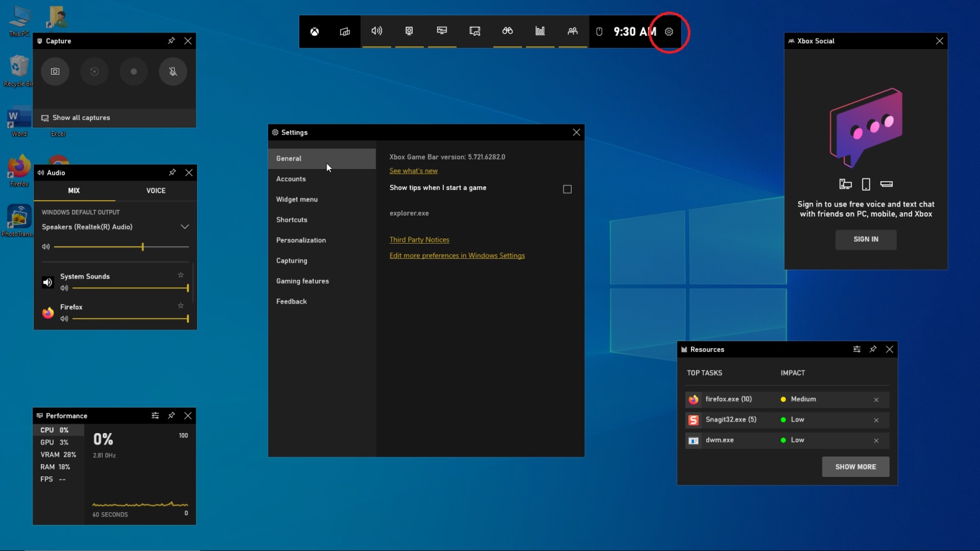This screenshot has height=551, width=980.
Task: Open the Audio widget from the Game Bar
Action: (x=377, y=31)
